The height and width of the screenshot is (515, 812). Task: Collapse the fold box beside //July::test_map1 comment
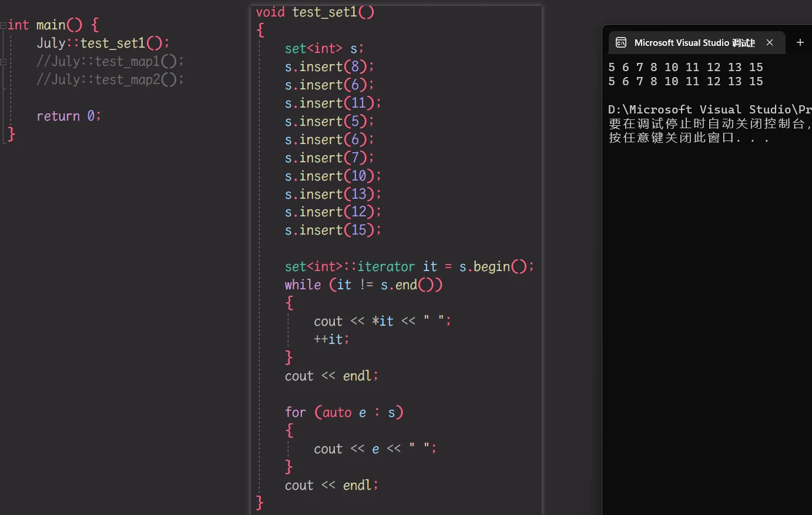point(4,62)
